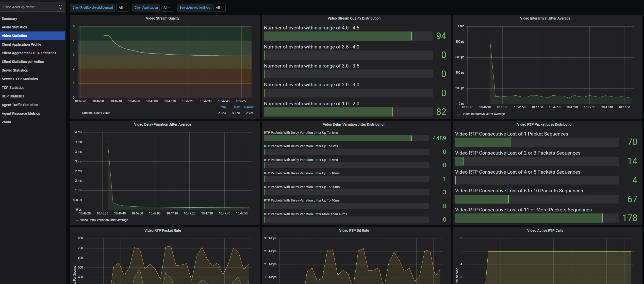This screenshot has height=284, width=644.
Task: Switch to Audio Statistics view
Action: point(14,27)
